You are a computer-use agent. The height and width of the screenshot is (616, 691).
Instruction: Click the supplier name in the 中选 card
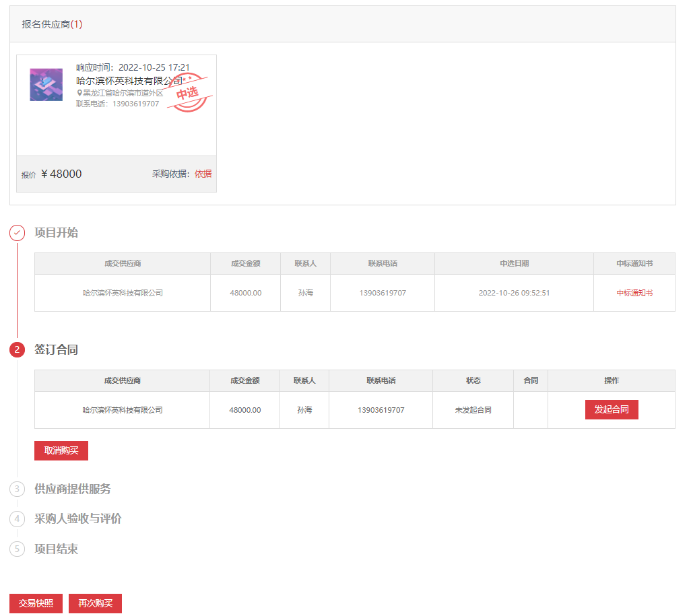[129, 81]
